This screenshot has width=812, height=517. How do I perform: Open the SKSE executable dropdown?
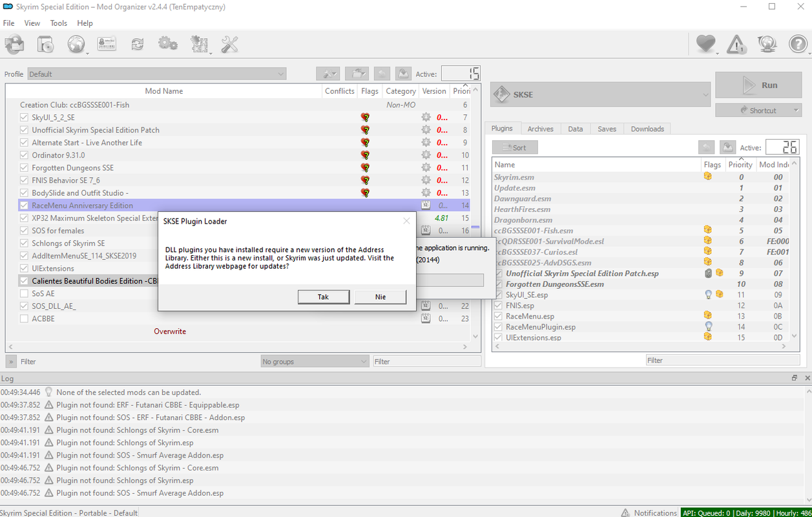click(x=601, y=94)
